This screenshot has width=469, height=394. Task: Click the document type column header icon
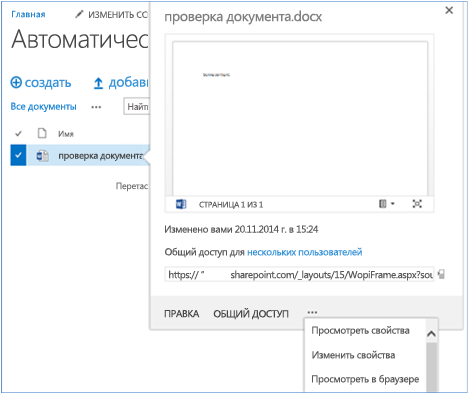pos(42,133)
